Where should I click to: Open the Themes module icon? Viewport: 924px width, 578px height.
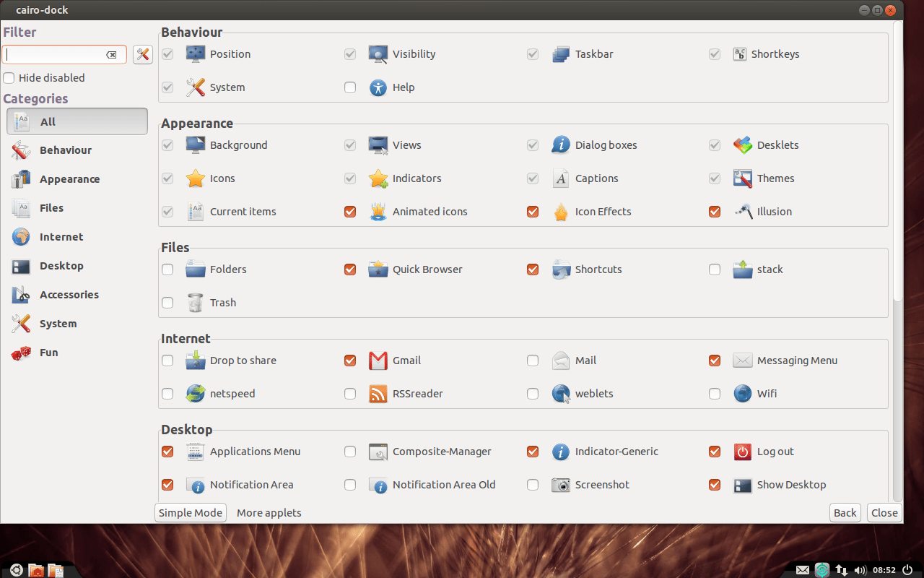coord(743,178)
